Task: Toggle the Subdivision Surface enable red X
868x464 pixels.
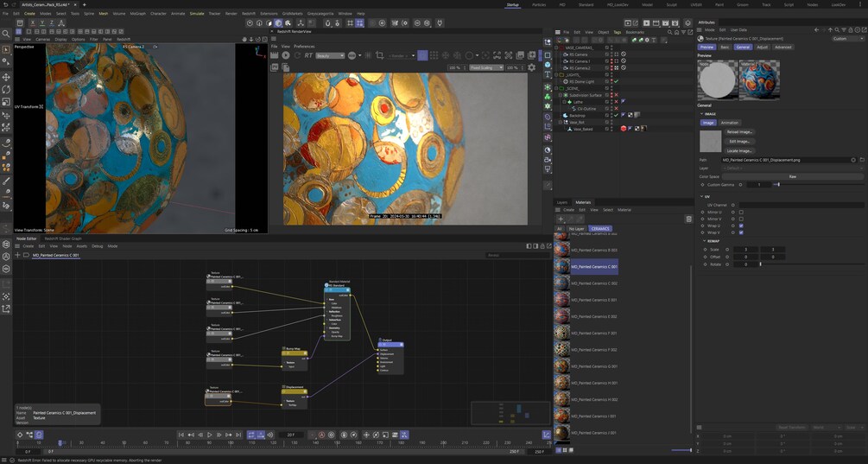Action: (616, 95)
